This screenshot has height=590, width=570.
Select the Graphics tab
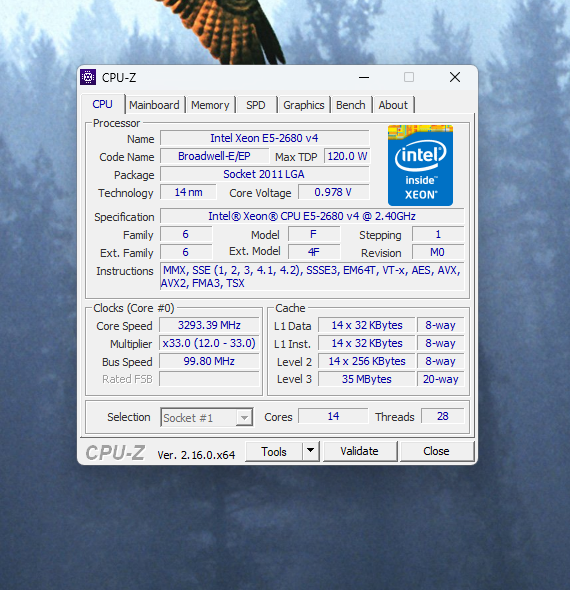pyautogui.click(x=304, y=105)
